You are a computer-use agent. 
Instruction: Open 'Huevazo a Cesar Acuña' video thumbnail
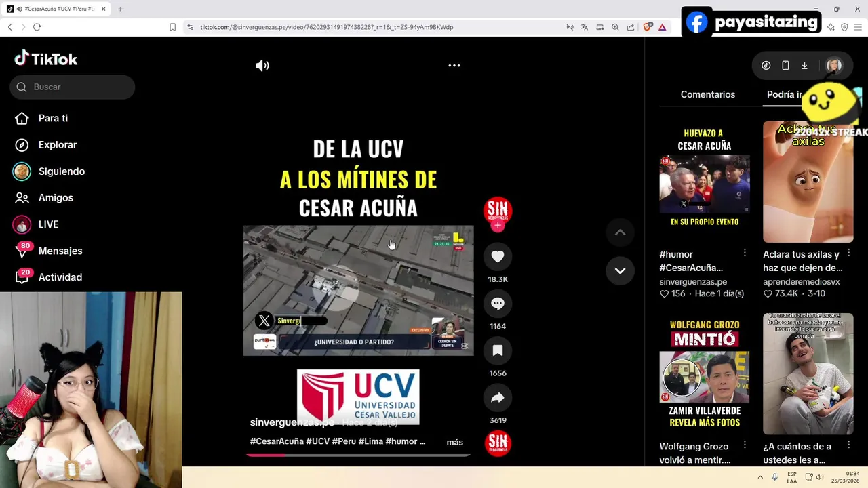(705, 182)
